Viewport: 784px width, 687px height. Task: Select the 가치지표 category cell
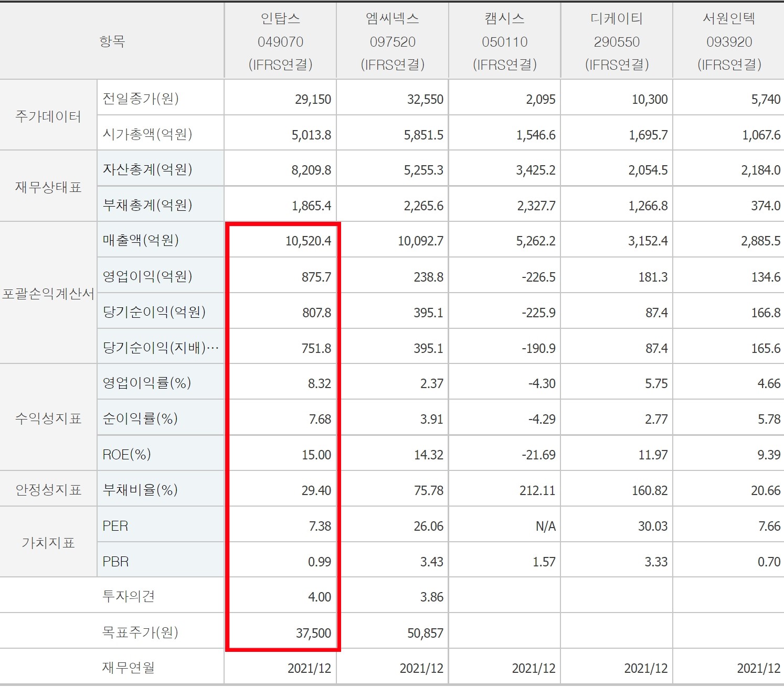point(48,542)
